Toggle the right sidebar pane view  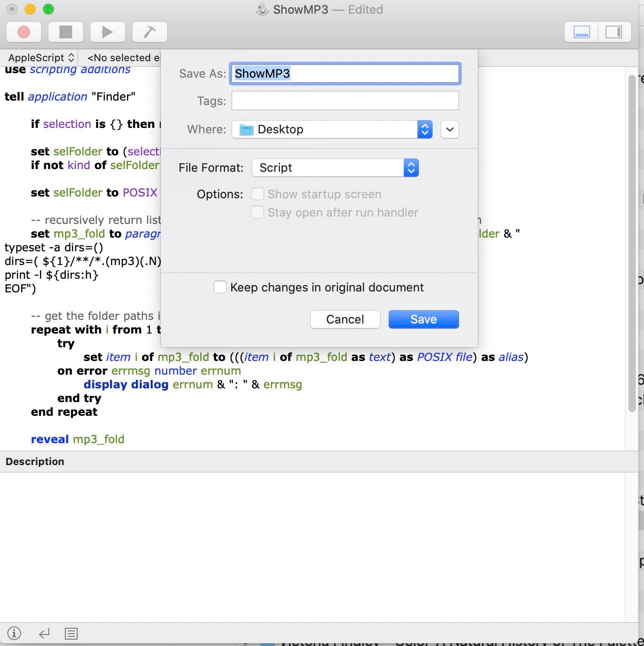point(614,32)
